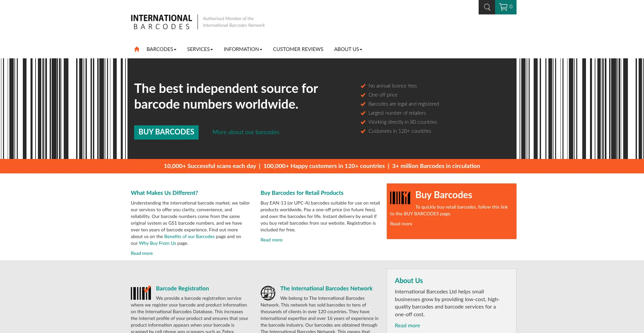Image resolution: width=644 pixels, height=333 pixels.
Task: Open the Barcode Registration heading link
Action: (182, 288)
